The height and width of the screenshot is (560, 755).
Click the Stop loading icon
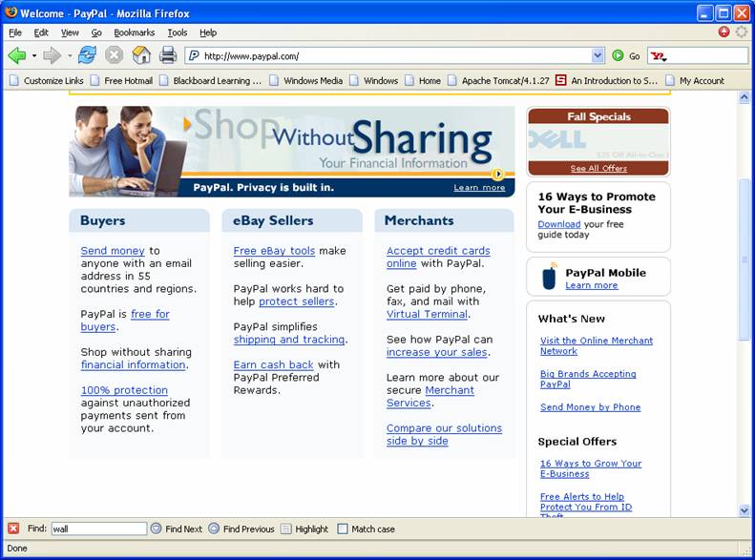click(x=115, y=55)
